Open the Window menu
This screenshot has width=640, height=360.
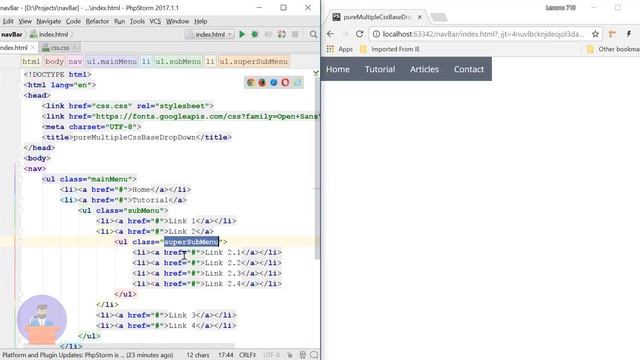(177, 21)
